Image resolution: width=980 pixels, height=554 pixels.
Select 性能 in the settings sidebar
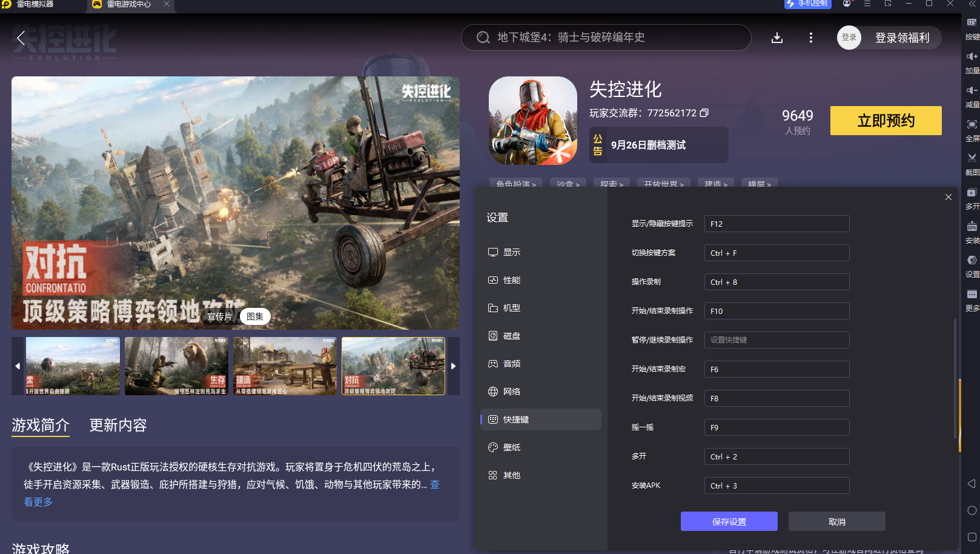click(541, 280)
